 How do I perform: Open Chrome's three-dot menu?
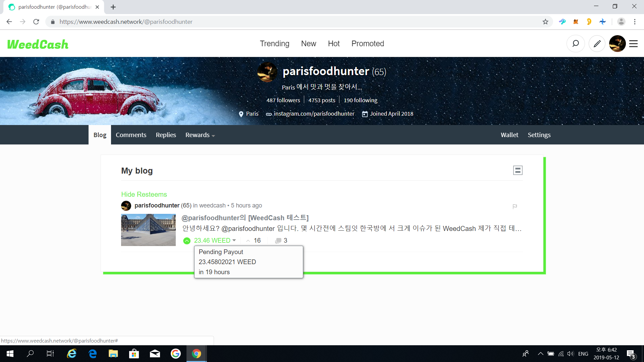point(635,22)
